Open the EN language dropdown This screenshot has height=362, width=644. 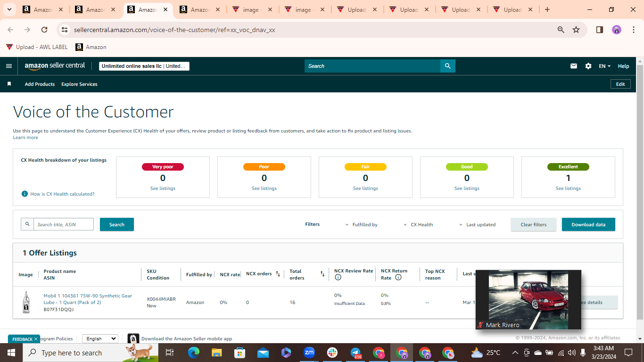(x=604, y=66)
